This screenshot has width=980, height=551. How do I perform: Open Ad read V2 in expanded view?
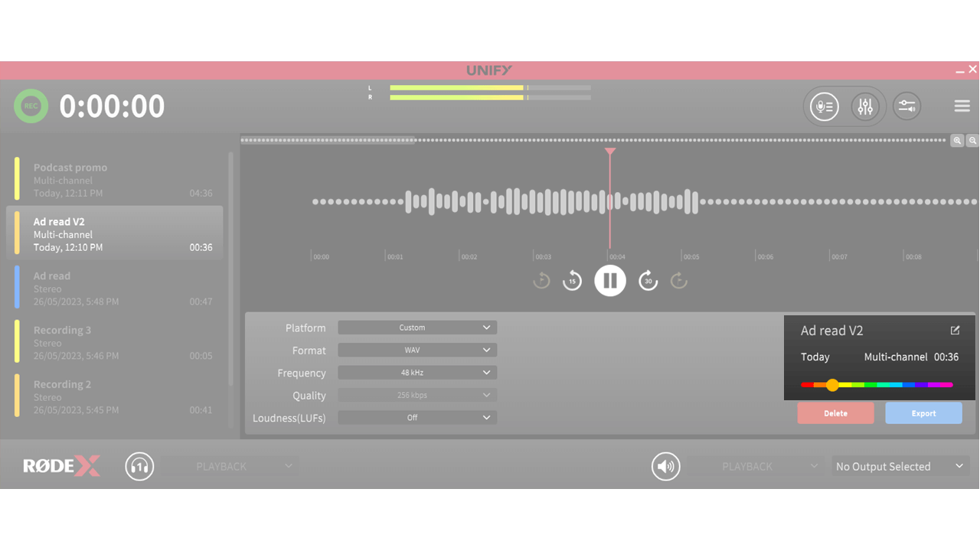(x=955, y=330)
